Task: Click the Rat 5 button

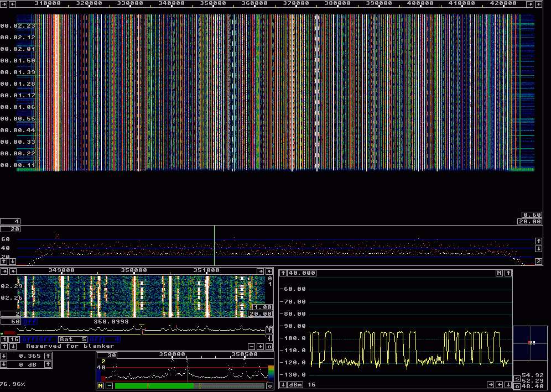Action: (72, 339)
